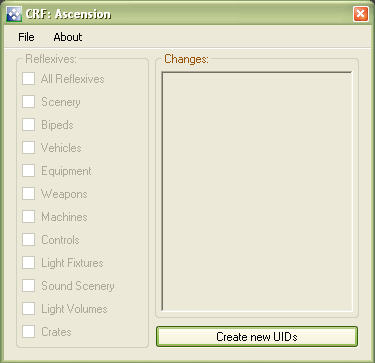Toggle the Controls checkbox
Image resolution: width=375 pixels, height=363 pixels.
pyautogui.click(x=29, y=240)
